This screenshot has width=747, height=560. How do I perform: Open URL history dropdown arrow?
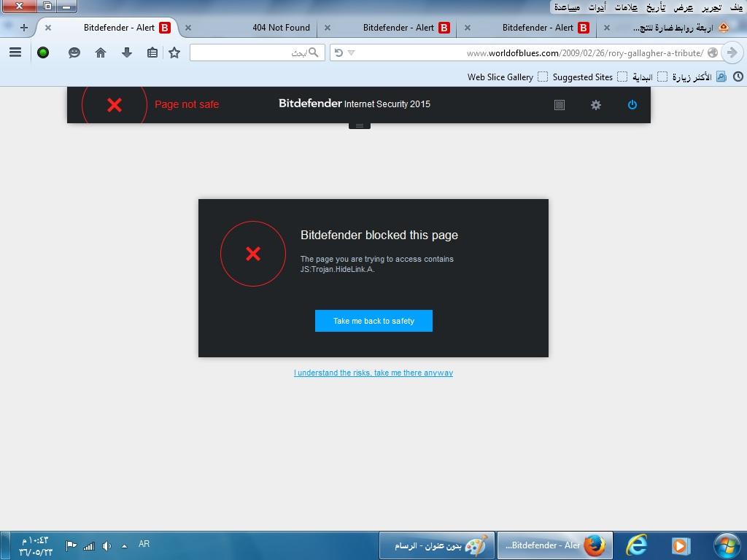[351, 52]
